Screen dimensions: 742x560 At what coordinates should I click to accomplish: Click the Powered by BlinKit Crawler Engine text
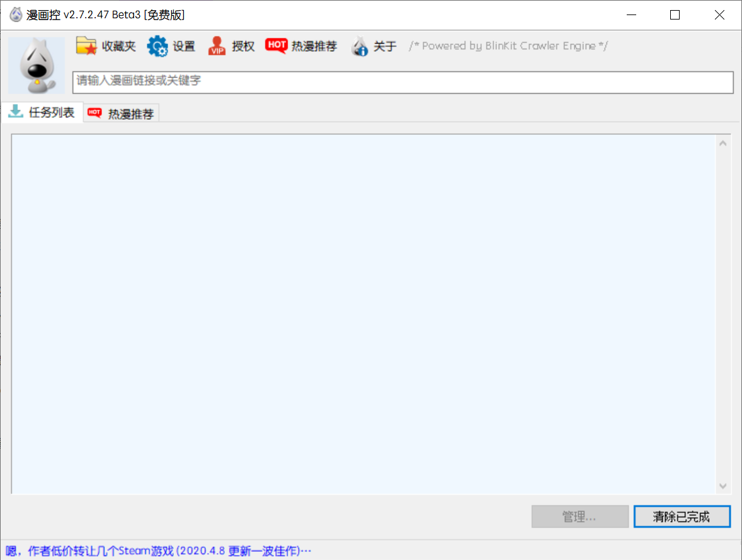(508, 45)
